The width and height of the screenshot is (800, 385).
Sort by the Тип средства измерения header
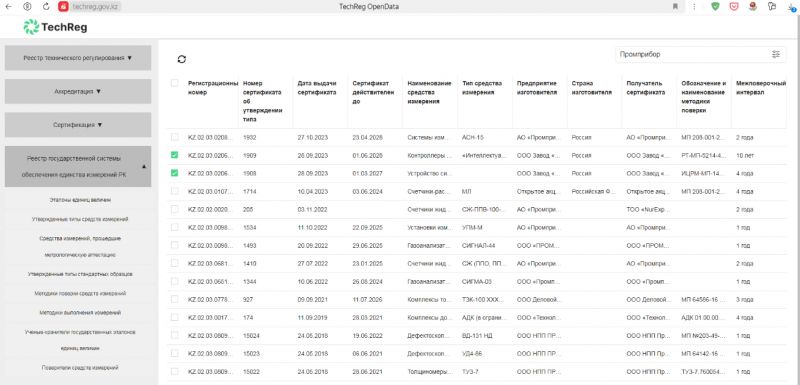(482, 88)
